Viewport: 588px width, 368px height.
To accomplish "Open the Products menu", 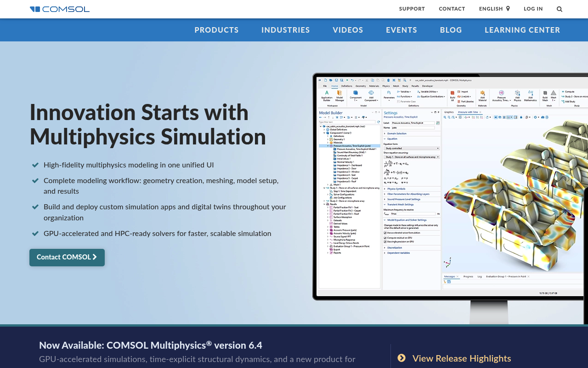I will [x=216, y=30].
